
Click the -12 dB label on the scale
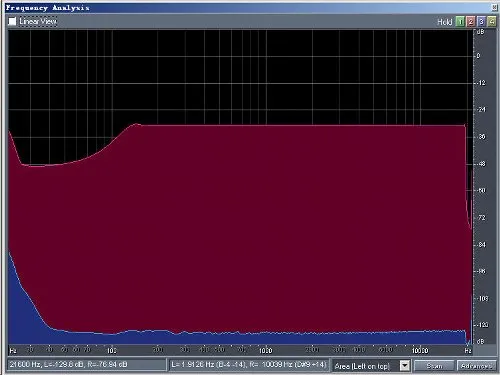pos(481,83)
